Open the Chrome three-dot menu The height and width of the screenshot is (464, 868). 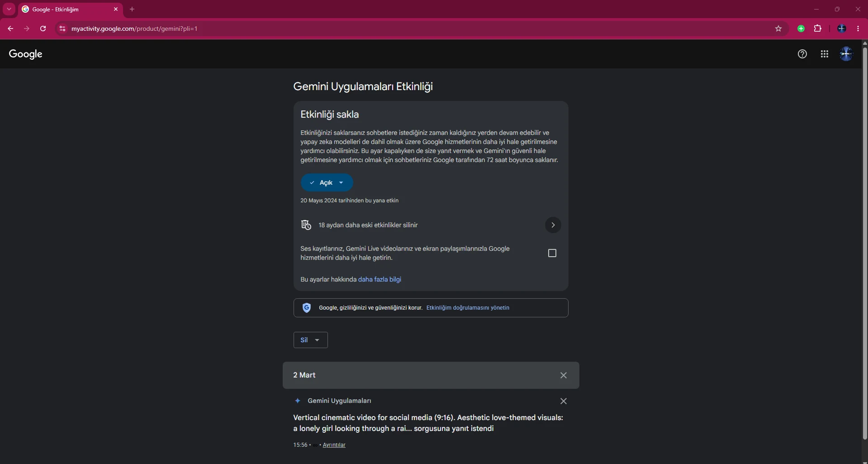(x=858, y=29)
